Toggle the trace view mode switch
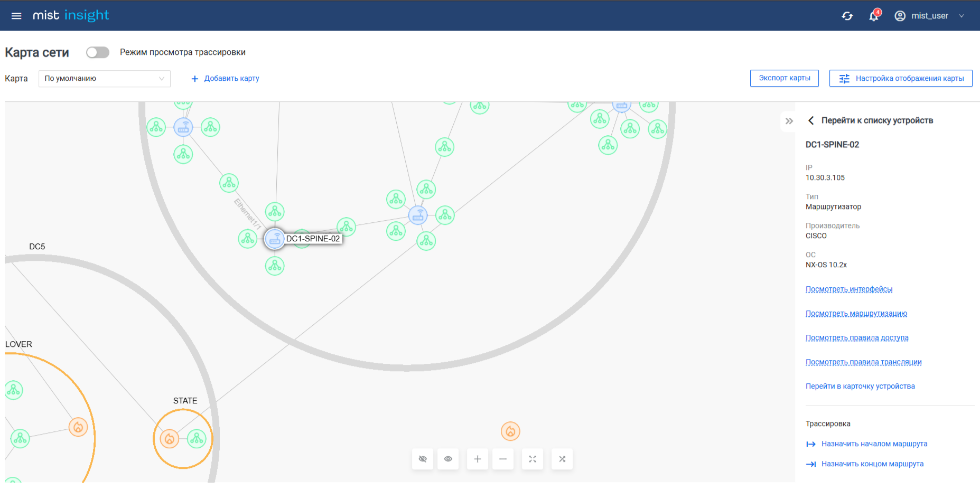 click(98, 52)
